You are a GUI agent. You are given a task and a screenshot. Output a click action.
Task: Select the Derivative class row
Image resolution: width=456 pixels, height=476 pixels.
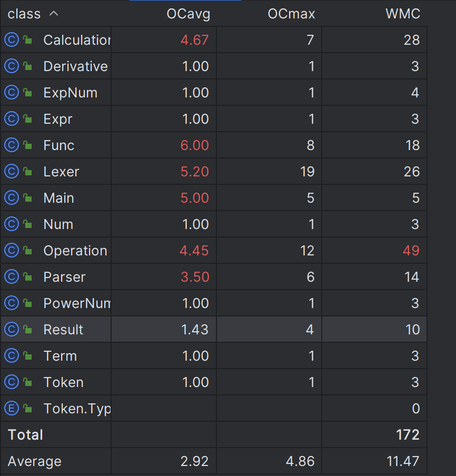coord(214,66)
